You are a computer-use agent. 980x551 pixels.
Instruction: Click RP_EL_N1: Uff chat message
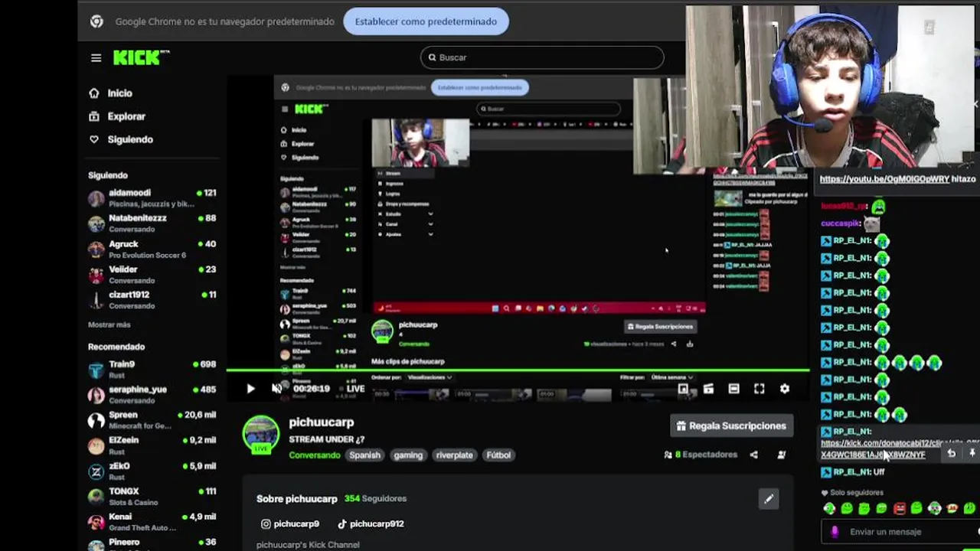click(853, 472)
